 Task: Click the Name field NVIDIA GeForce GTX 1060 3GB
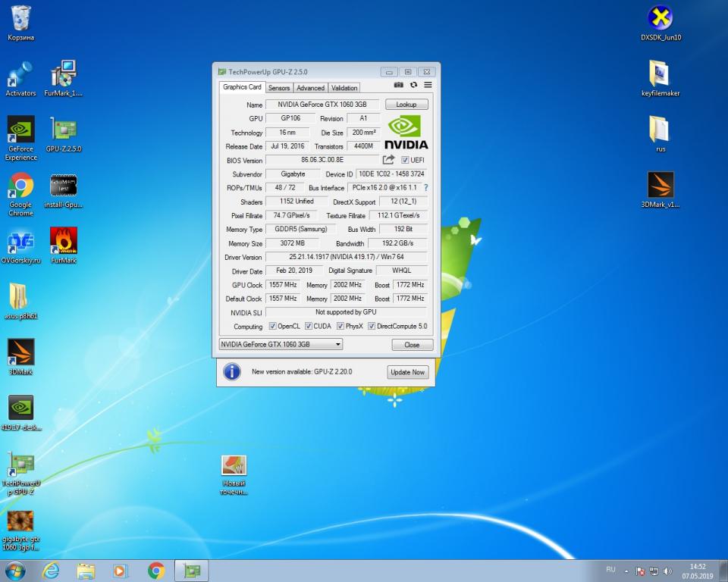322,105
